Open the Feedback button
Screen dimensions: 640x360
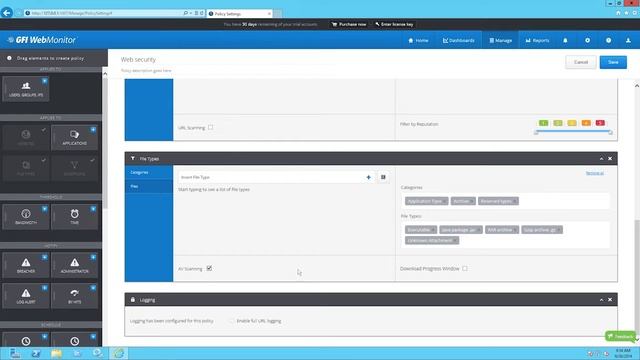(x=620, y=336)
